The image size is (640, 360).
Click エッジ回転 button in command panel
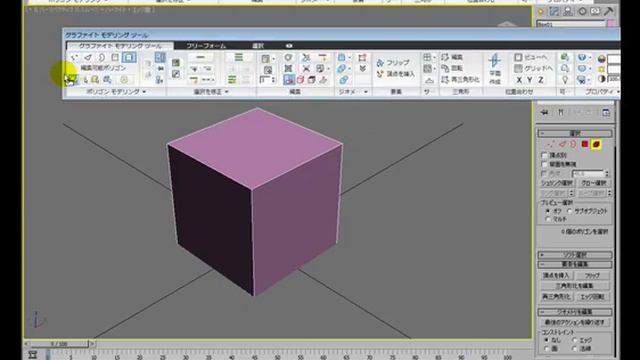(x=592, y=297)
